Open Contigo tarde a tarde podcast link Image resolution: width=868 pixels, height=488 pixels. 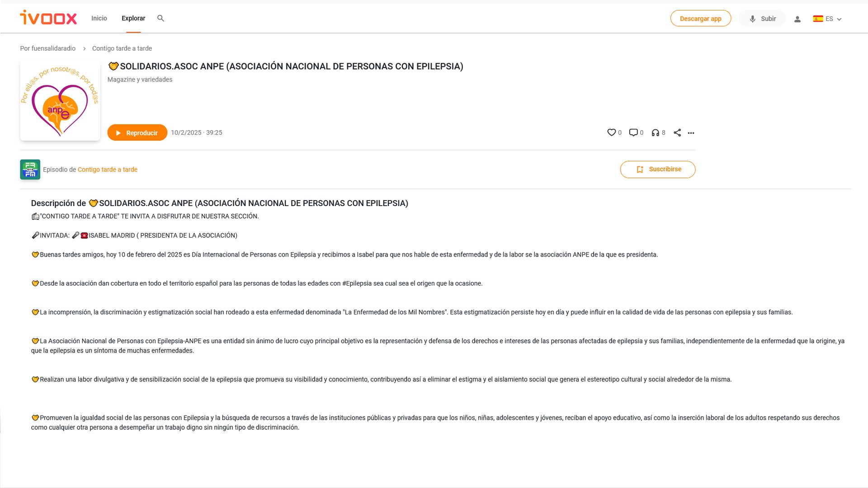tap(108, 169)
